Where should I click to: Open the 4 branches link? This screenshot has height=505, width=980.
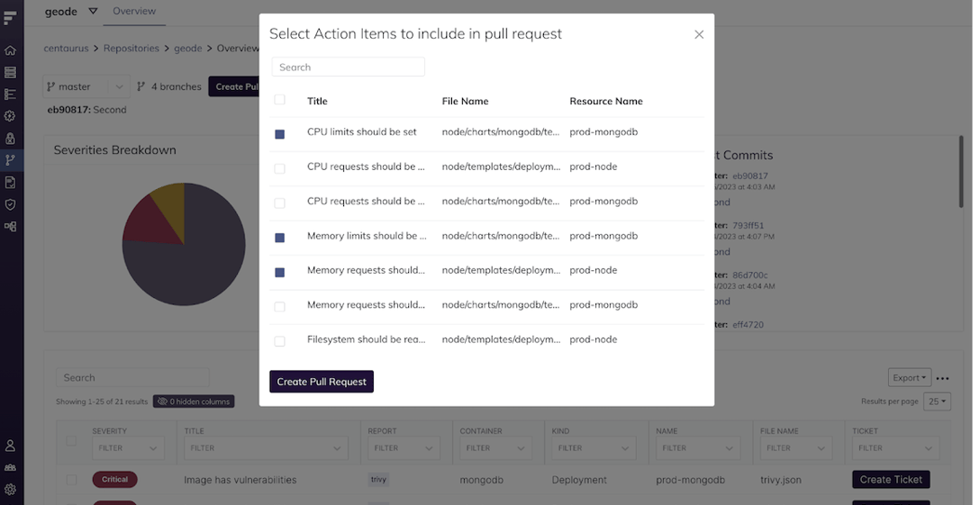[x=177, y=87]
